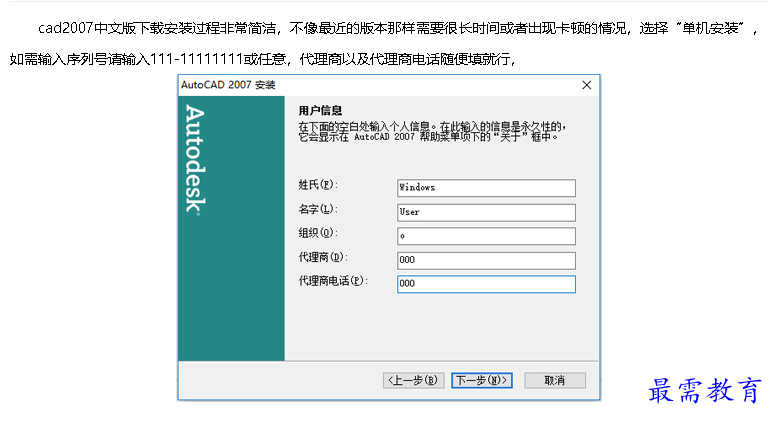The image size is (770, 422).
Task: Click the 姓氏(F) label
Action: point(318,185)
